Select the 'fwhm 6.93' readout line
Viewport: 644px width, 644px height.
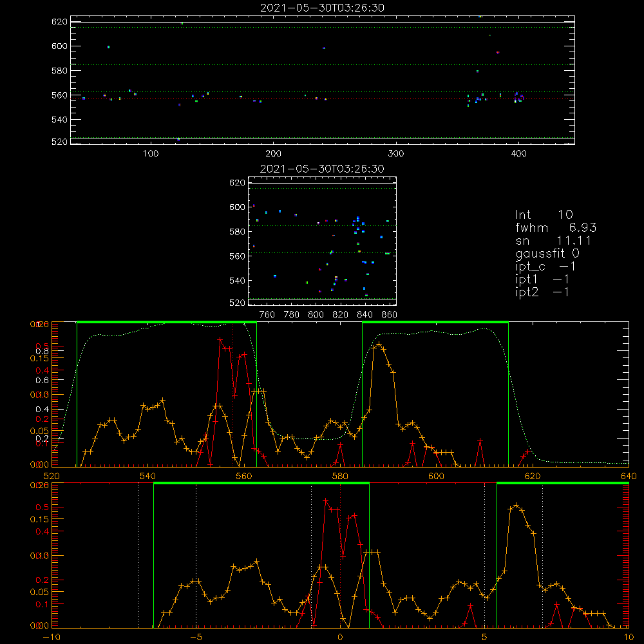pos(556,227)
